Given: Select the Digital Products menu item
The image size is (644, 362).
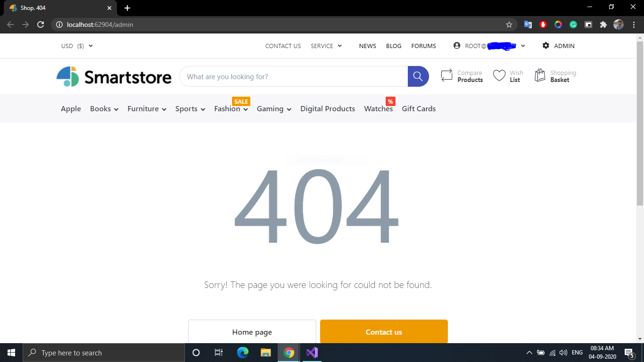Looking at the screenshot, I should pyautogui.click(x=327, y=108).
